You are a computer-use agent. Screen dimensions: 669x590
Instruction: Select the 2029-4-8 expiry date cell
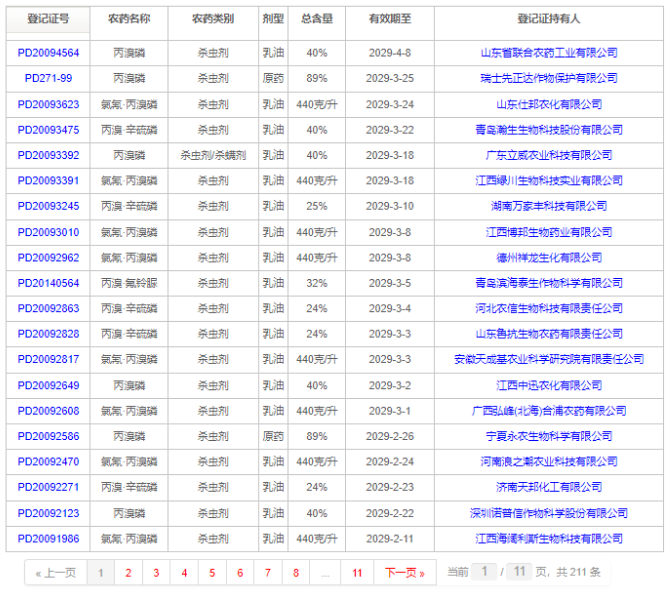click(390, 53)
